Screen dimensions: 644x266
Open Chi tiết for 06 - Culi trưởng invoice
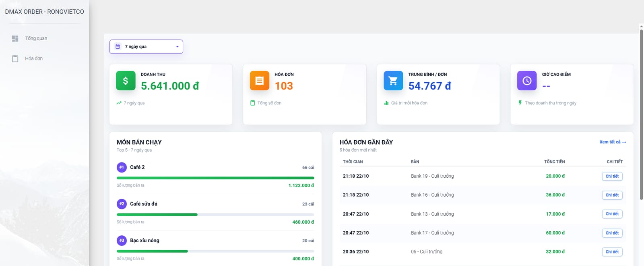point(612,252)
